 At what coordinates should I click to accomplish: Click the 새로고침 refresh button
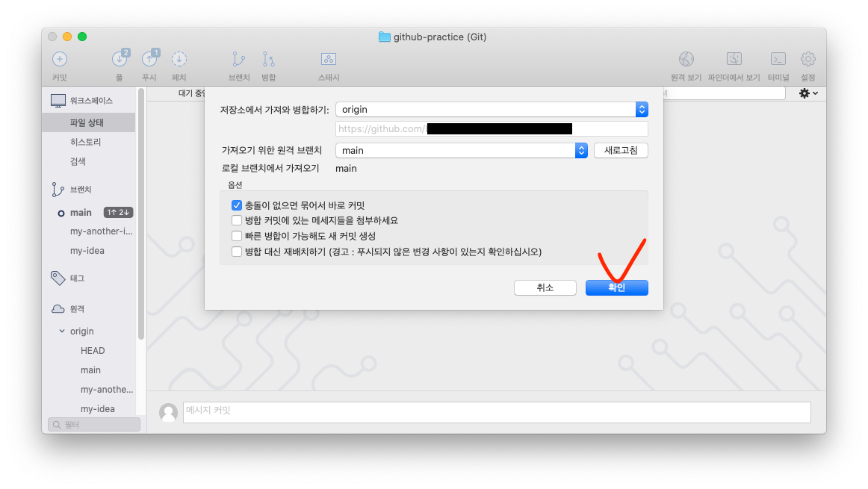coord(621,151)
